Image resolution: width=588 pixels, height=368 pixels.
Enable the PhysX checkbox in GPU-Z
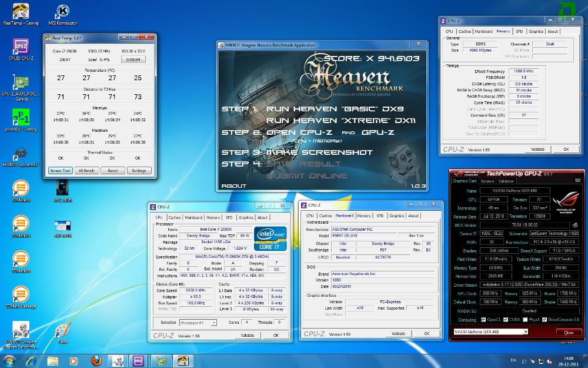(525, 320)
